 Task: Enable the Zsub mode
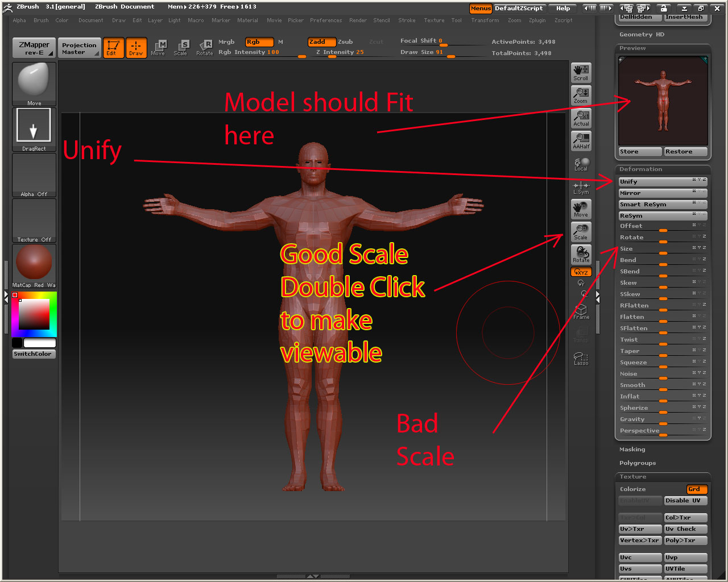345,42
